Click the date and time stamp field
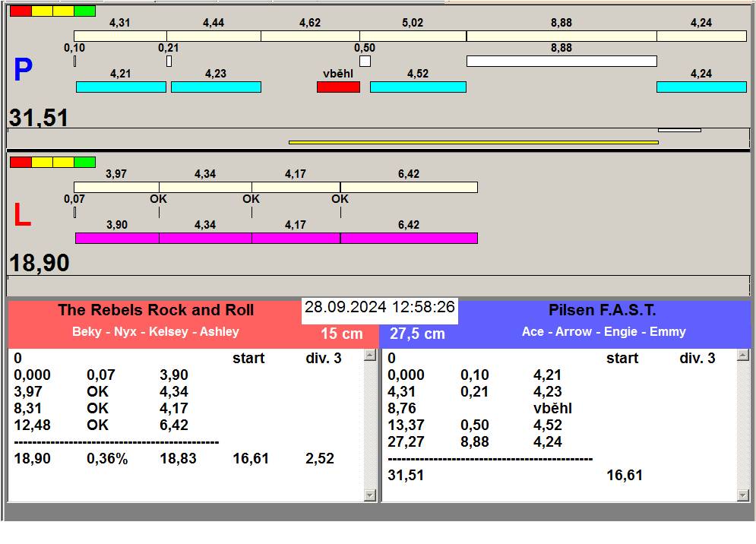The image size is (756, 544). click(380, 308)
